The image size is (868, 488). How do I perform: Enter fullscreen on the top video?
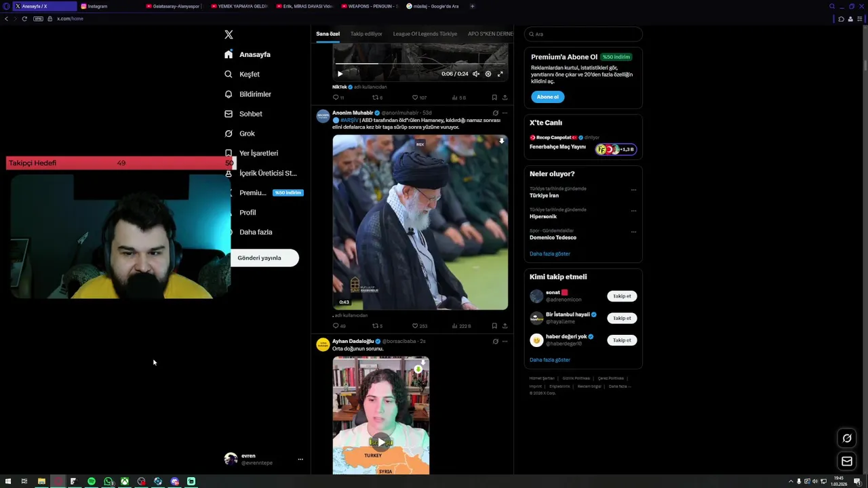(500, 74)
